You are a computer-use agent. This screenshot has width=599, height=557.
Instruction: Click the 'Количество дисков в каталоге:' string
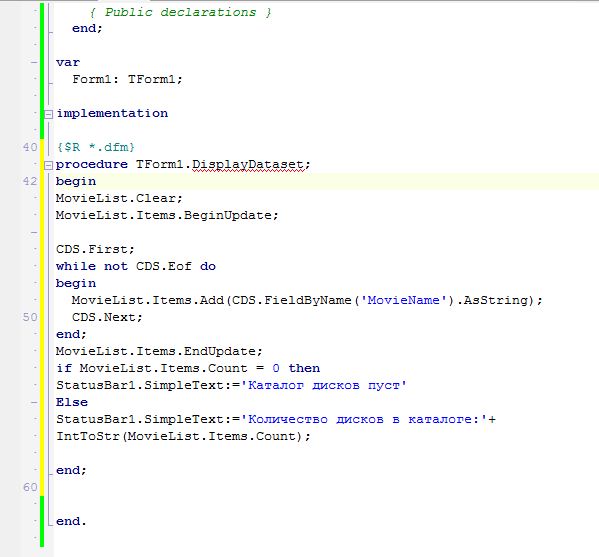point(364,419)
